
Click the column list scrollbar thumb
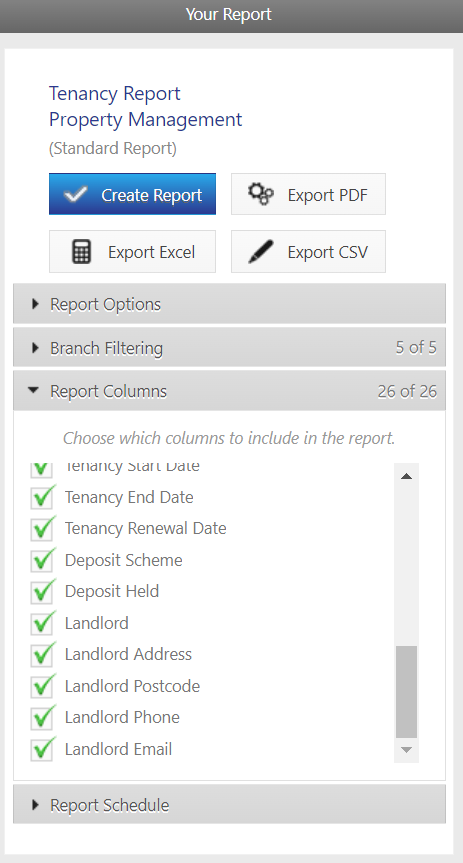[x=406, y=692]
